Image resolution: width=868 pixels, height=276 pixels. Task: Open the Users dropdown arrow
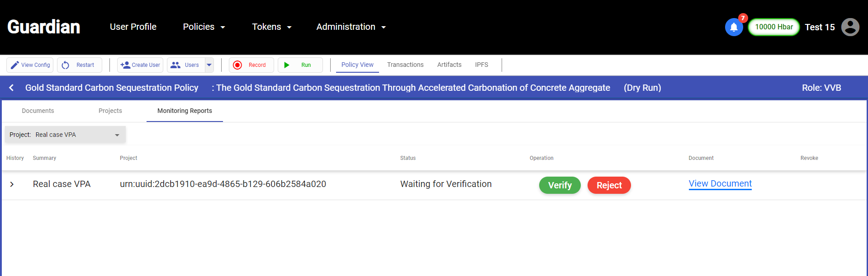209,65
